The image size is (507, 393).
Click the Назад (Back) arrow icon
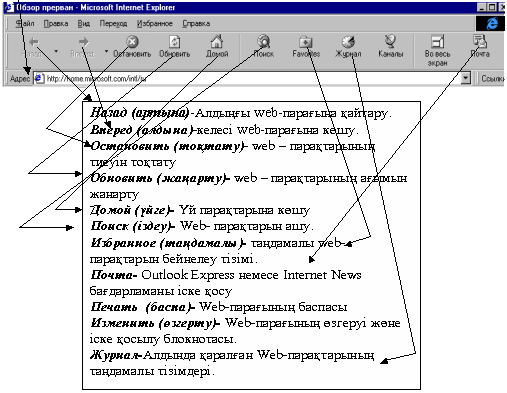click(34, 42)
